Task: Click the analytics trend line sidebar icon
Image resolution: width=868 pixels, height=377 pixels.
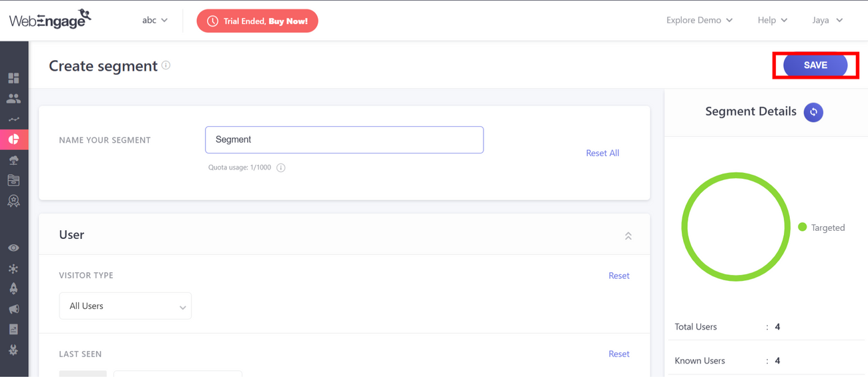Action: tap(13, 119)
